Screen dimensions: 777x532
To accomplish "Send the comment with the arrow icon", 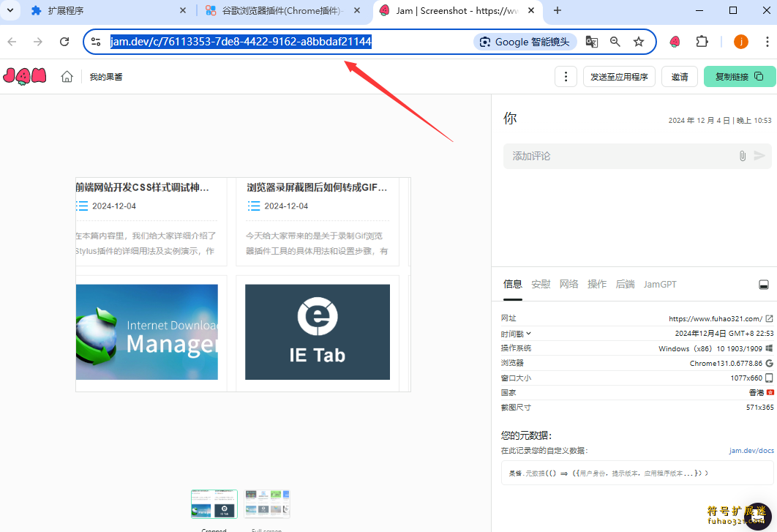I will [759, 156].
